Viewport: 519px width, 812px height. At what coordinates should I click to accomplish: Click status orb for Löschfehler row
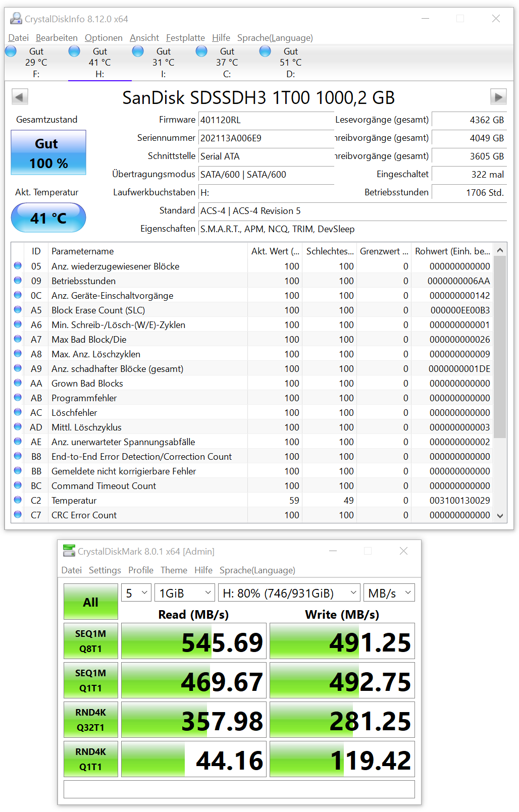[18, 412]
